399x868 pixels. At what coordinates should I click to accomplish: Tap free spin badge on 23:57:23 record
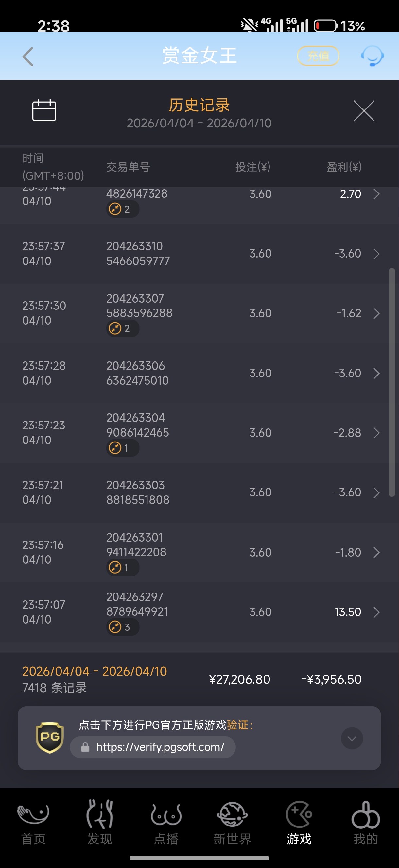122,448
